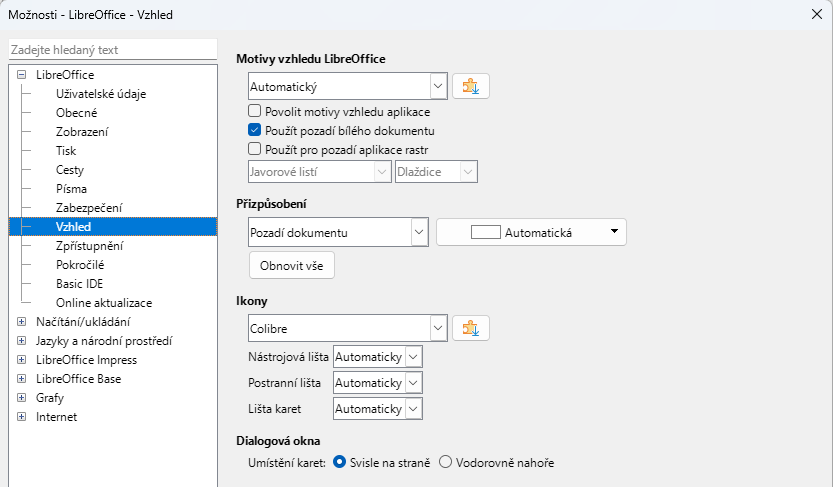Viewport: 833px width, 487px height.
Task: Select the highlighted Vzhled tree item
Action: tap(113, 226)
